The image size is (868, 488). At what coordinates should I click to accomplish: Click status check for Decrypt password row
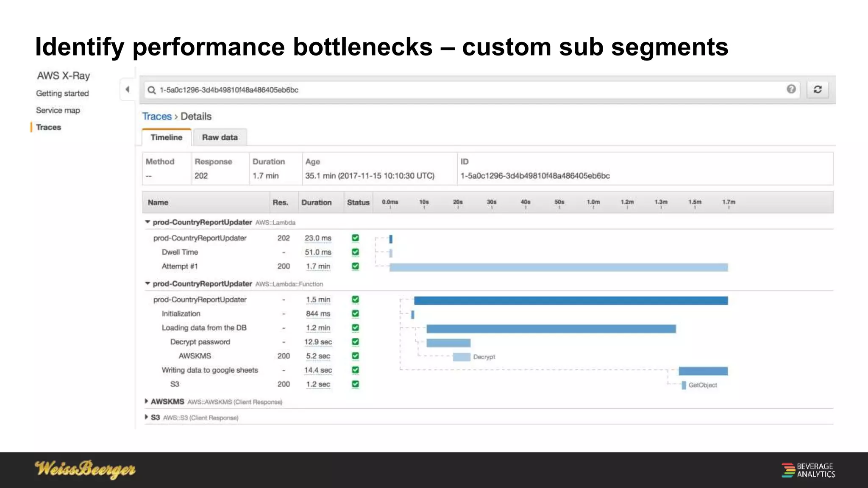355,342
